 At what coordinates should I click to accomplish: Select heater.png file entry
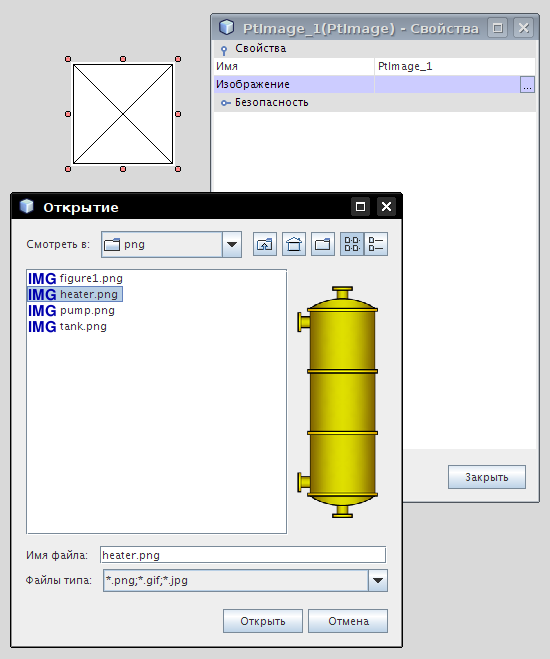(x=75, y=294)
